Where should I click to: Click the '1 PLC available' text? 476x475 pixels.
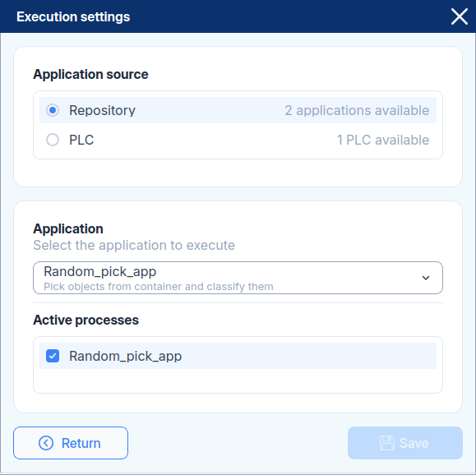tap(383, 140)
